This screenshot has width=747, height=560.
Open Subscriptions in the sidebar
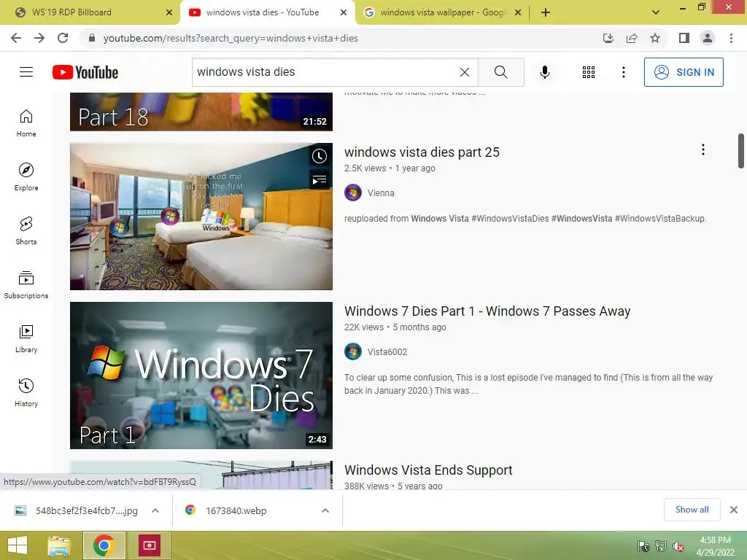[26, 285]
